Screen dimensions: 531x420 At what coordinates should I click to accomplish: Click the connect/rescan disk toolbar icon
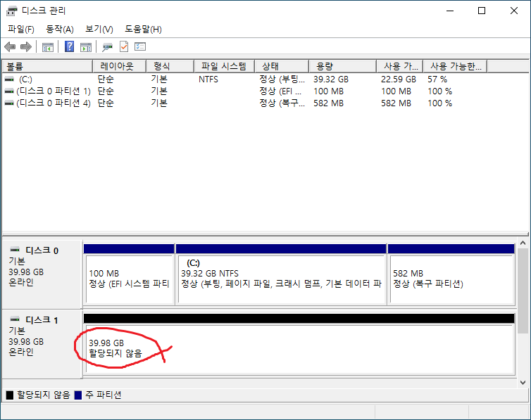pos(107,47)
